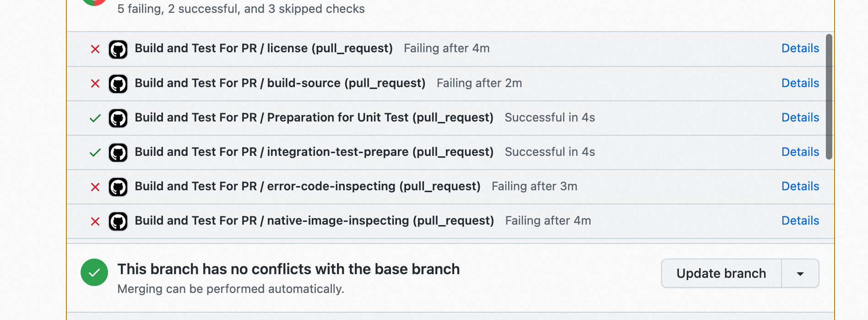The height and width of the screenshot is (320, 868).
Task: Expand the Update branch options dropdown arrow
Action: point(800,274)
